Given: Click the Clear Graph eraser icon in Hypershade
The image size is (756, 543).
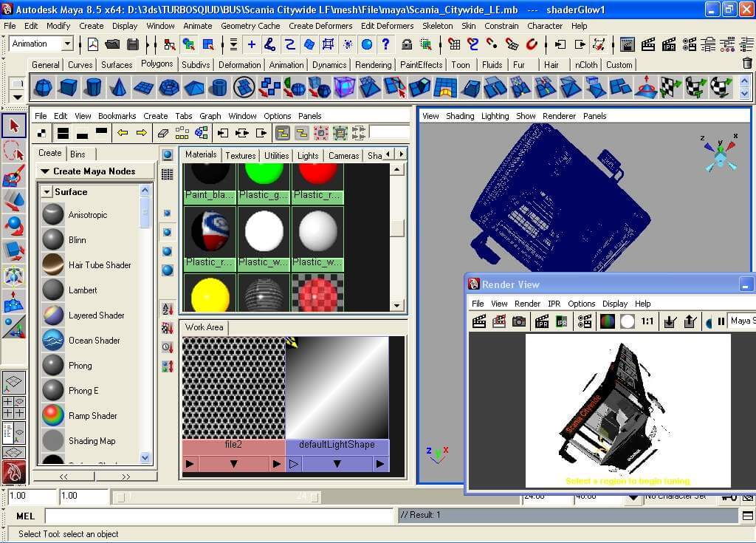Looking at the screenshot, I should coord(163,134).
